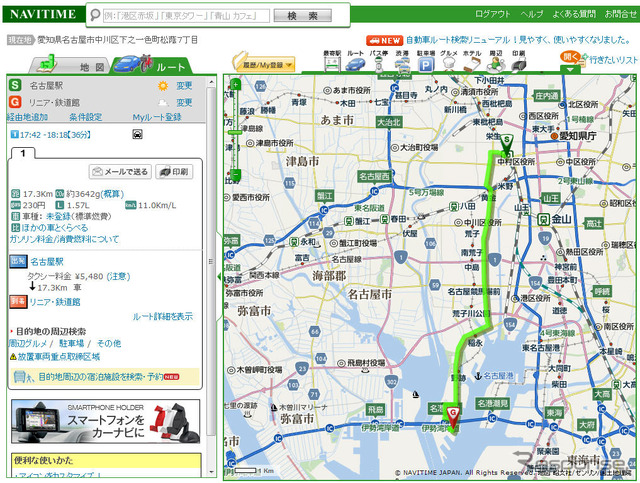This screenshot has width=640, height=483.
Task: Click the 出発 departure icon
Action: tap(18, 261)
